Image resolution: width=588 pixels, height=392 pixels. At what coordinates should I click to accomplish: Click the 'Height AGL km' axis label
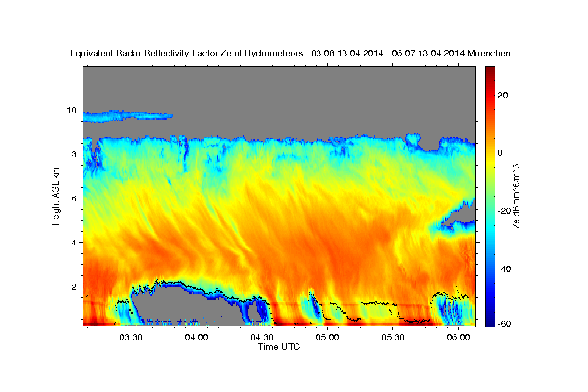coord(56,196)
